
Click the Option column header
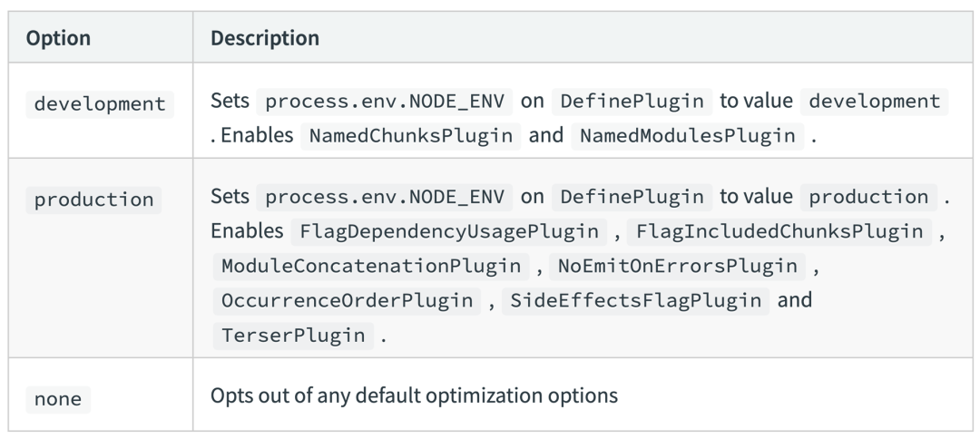coord(57,39)
